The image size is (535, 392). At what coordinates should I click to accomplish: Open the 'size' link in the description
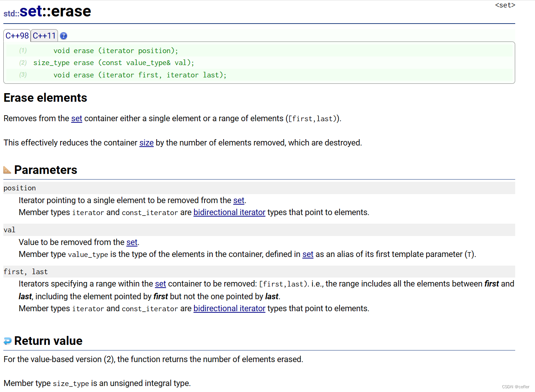(x=147, y=143)
